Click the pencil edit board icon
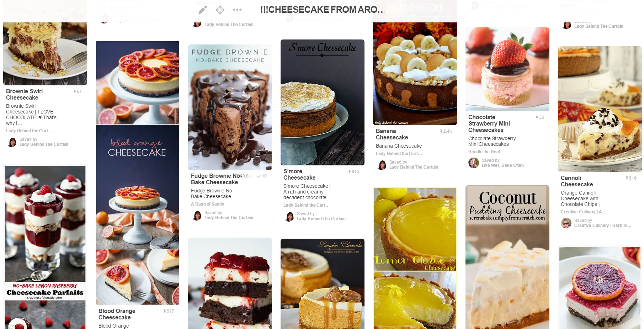This screenshot has height=329, width=644. tap(203, 10)
